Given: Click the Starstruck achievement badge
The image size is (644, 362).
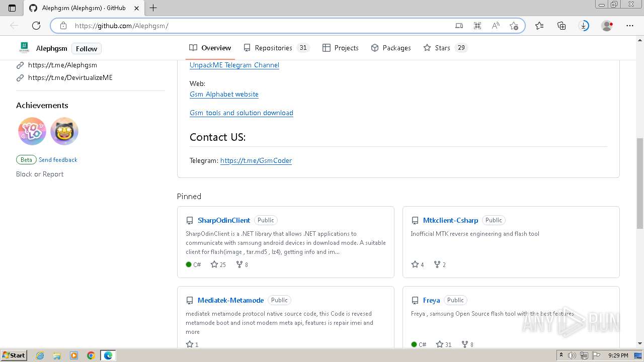Looking at the screenshot, I should pyautogui.click(x=64, y=131).
